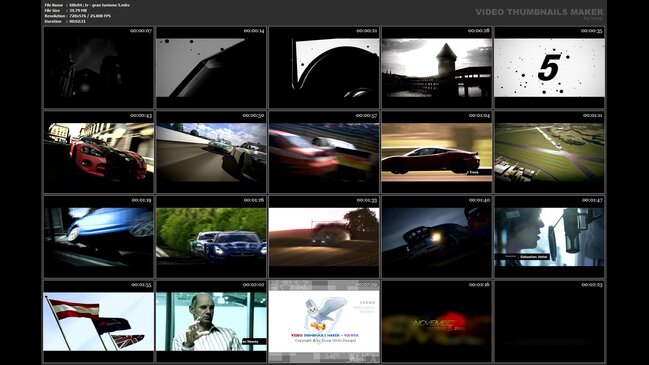The width and height of the screenshot is (649, 365).
Task: Select the car in dusty sunset thumbnail
Action: pyautogui.click(x=324, y=237)
